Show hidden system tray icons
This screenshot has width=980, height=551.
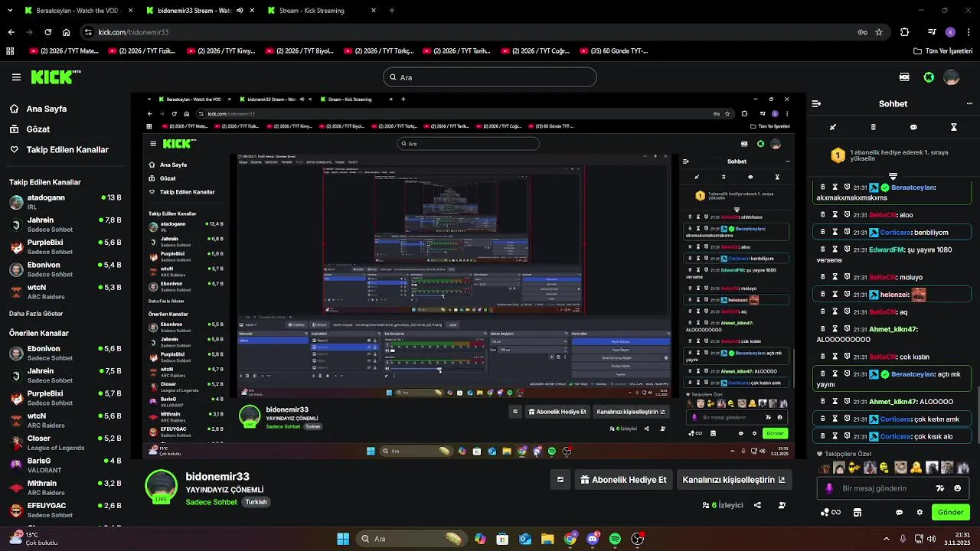pos(887,539)
